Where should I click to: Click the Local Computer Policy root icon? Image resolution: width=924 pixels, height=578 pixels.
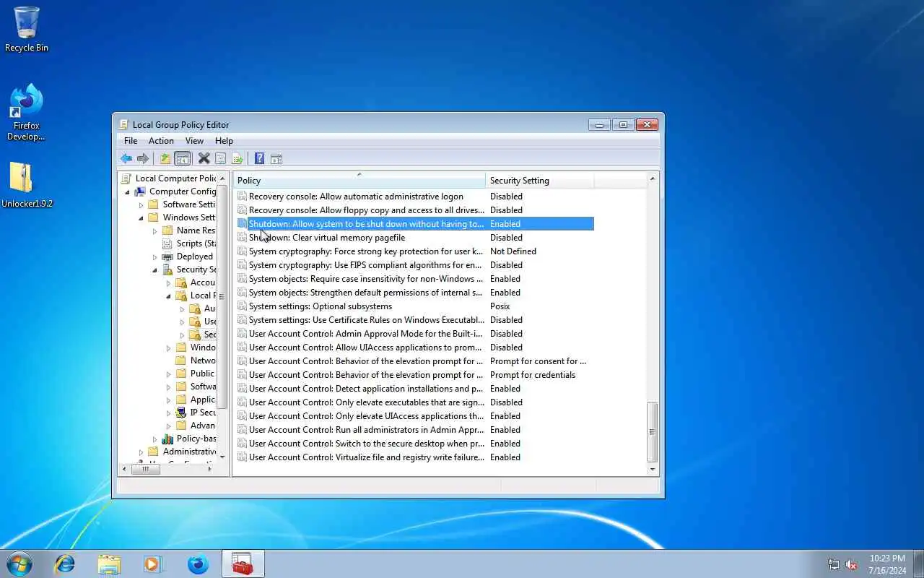click(x=126, y=178)
